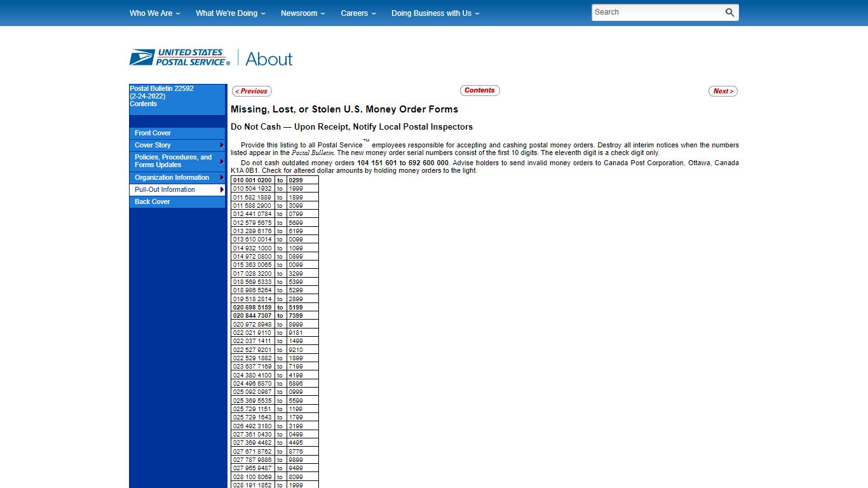Click serial number 027 787 9886
Viewport: 868px width, 488px height.
[252, 460]
